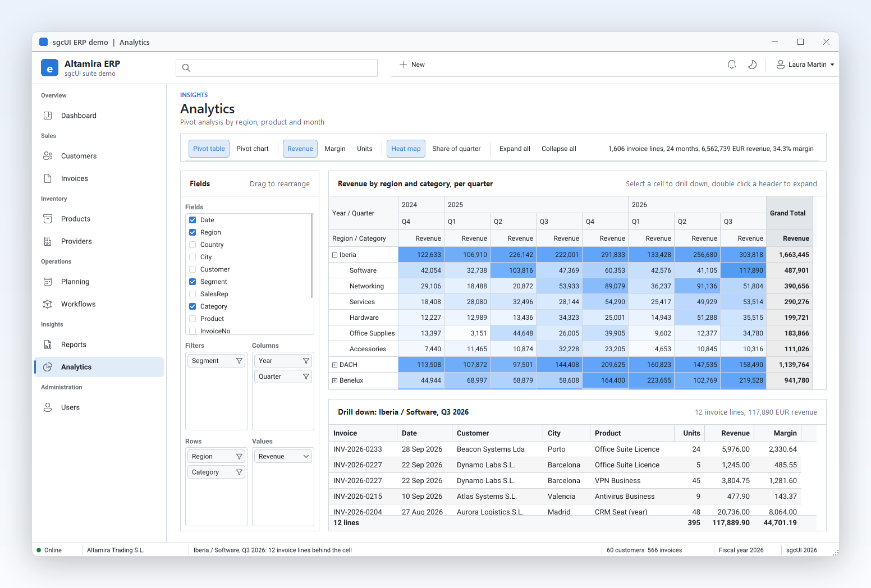Image resolution: width=871 pixels, height=588 pixels.
Task: Click the Providers building icon
Action: 48,241
